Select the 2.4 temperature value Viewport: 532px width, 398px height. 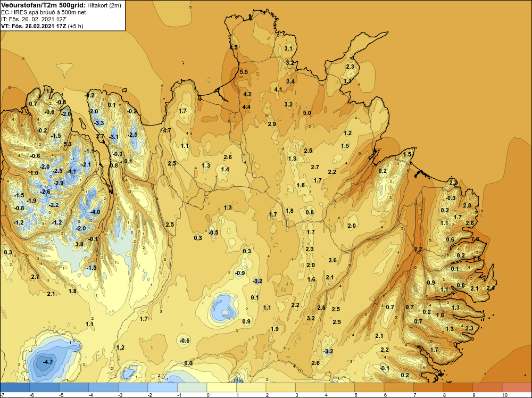pyautogui.click(x=491, y=288)
